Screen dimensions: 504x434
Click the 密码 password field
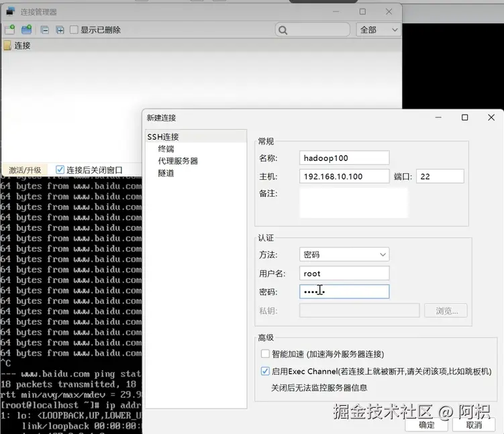click(344, 291)
